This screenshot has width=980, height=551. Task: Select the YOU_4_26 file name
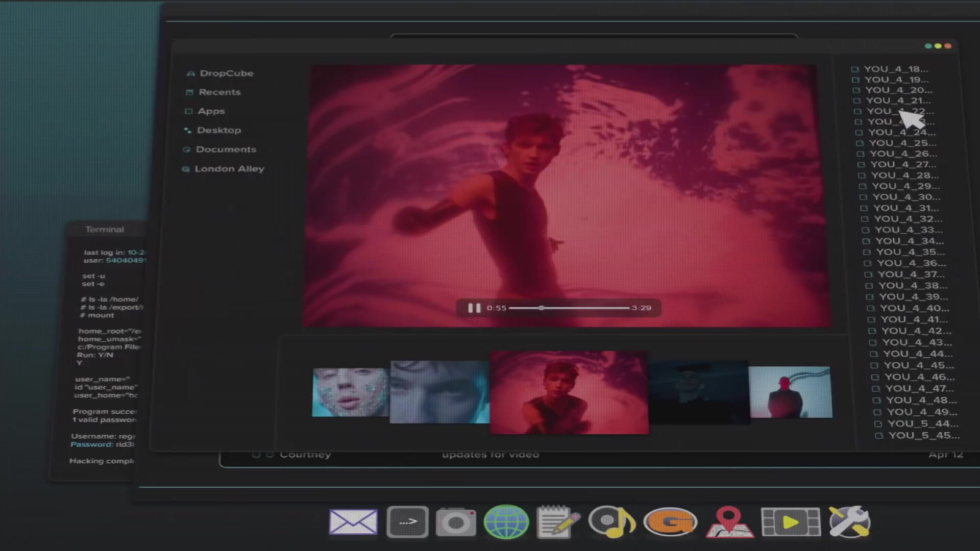tap(903, 154)
